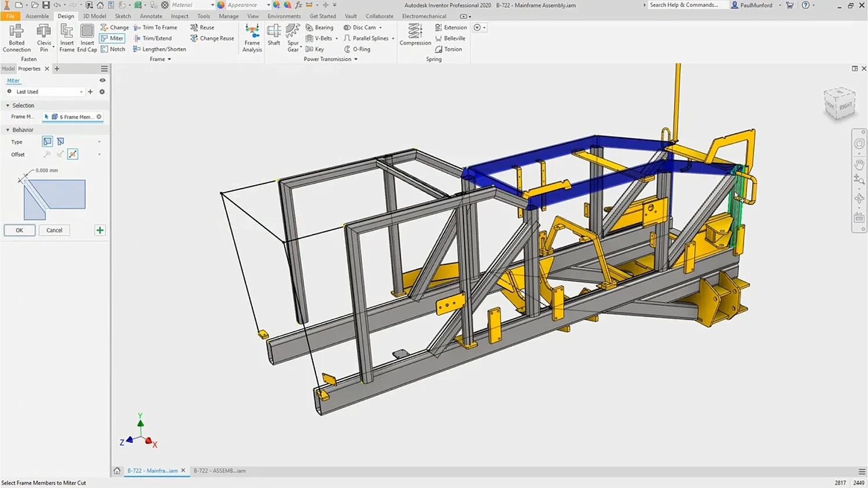Image resolution: width=868 pixels, height=488 pixels.
Task: Open the ViewCube in the viewport
Action: [x=838, y=104]
